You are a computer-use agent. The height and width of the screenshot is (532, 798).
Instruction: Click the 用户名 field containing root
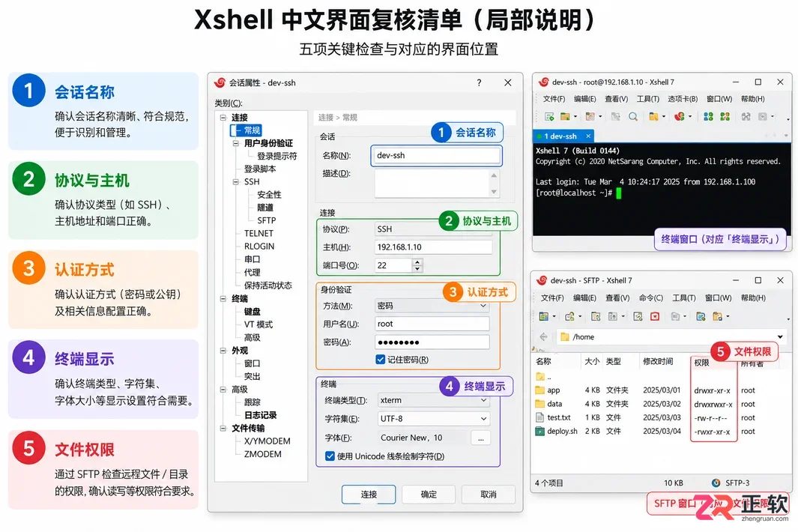[432, 324]
